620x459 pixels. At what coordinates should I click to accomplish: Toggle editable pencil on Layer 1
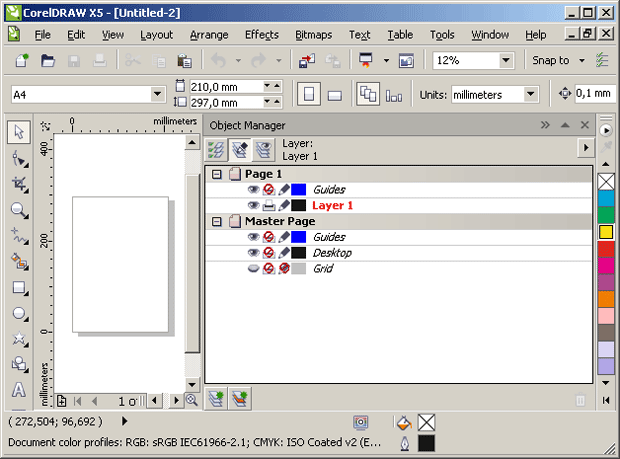click(284, 206)
